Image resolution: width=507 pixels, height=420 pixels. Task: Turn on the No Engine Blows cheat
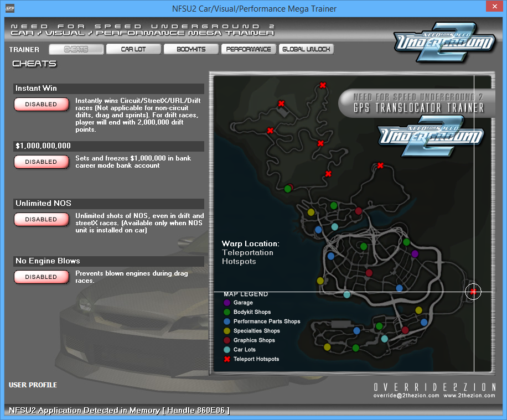pos(41,277)
